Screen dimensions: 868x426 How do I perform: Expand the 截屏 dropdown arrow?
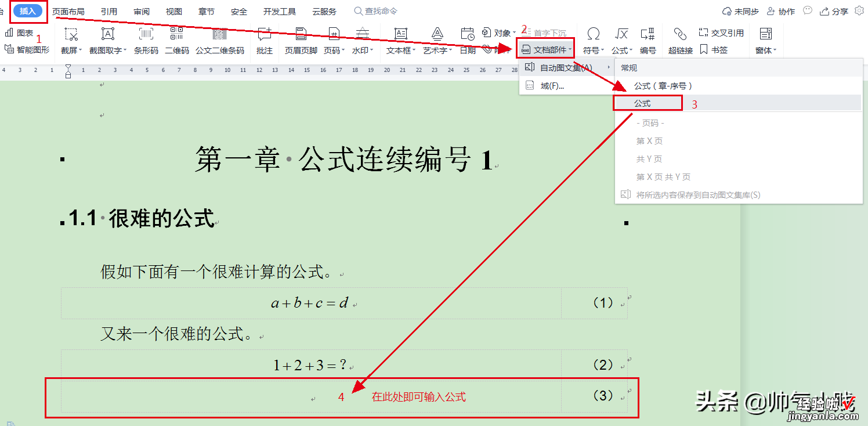81,50
